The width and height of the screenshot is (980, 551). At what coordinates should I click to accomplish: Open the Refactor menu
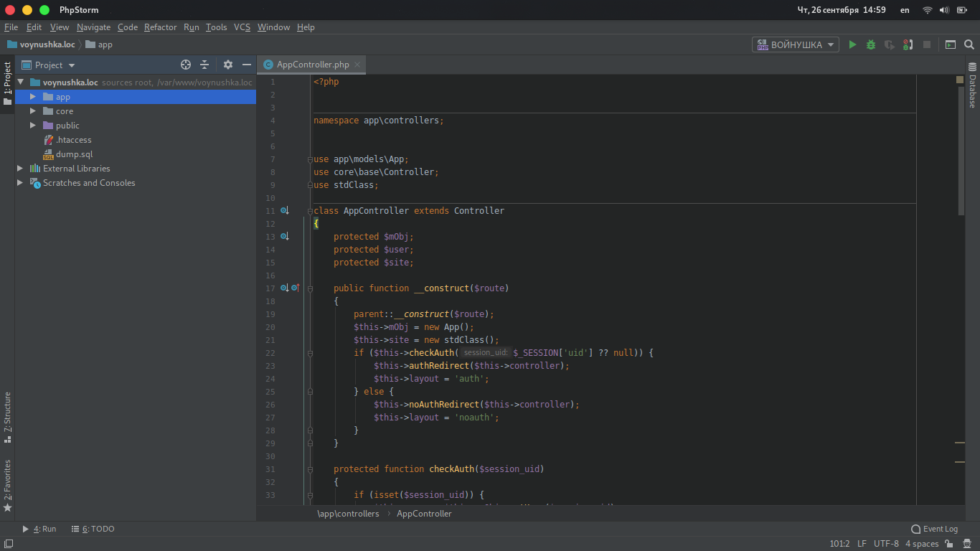(x=160, y=27)
